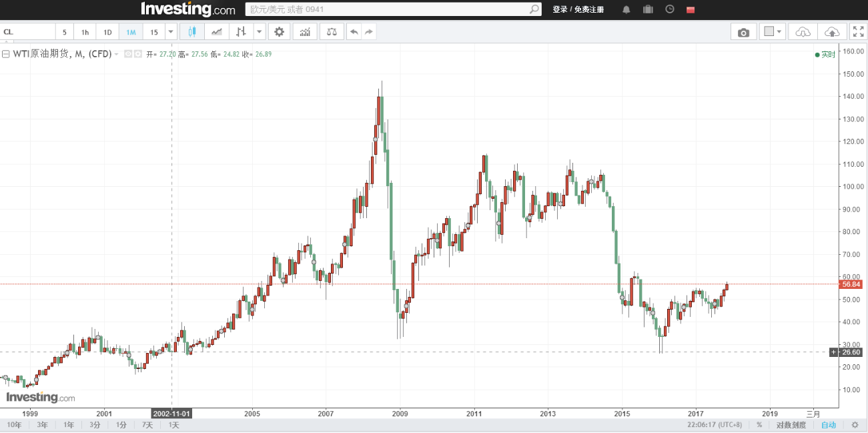Set date range to 1天
Viewport: 868px width, 433px height.
click(173, 425)
